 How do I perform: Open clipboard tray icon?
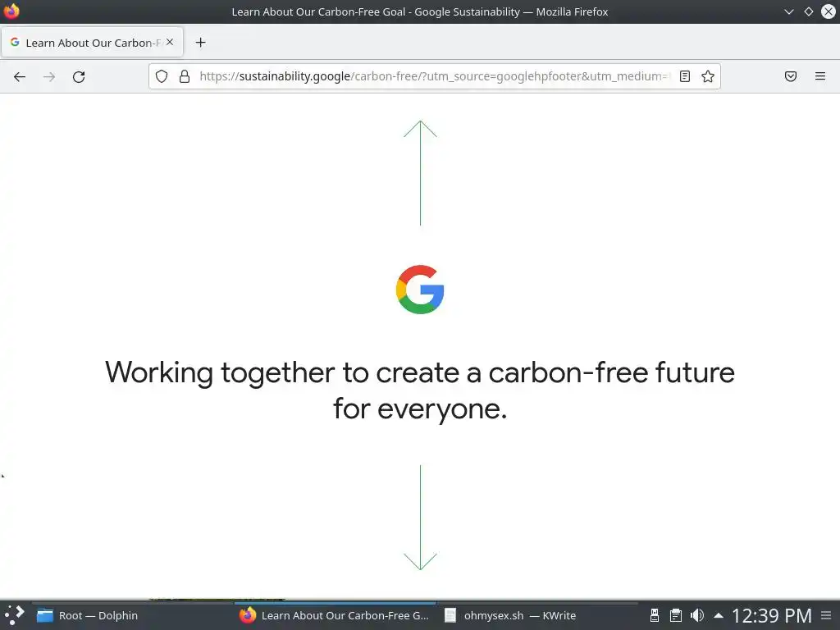676,615
